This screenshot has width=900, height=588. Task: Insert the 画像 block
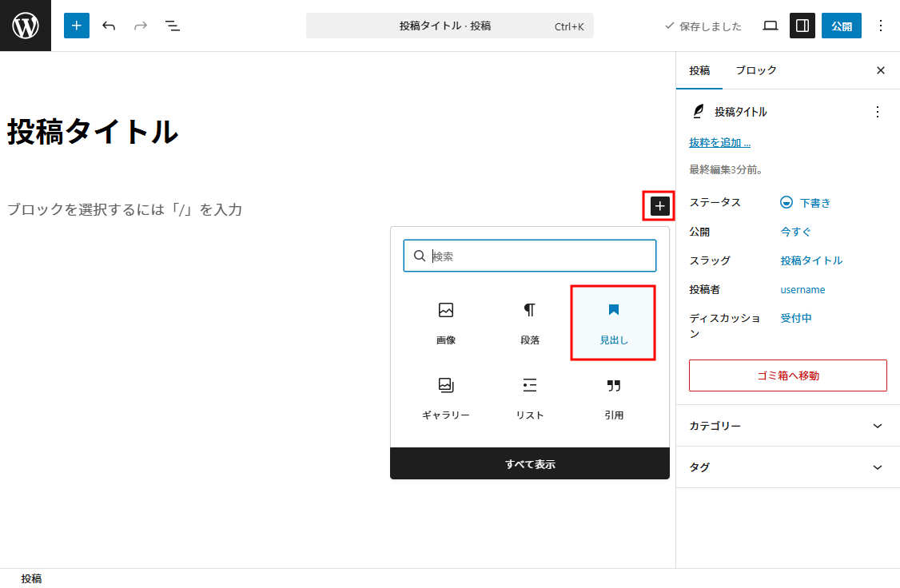446,323
